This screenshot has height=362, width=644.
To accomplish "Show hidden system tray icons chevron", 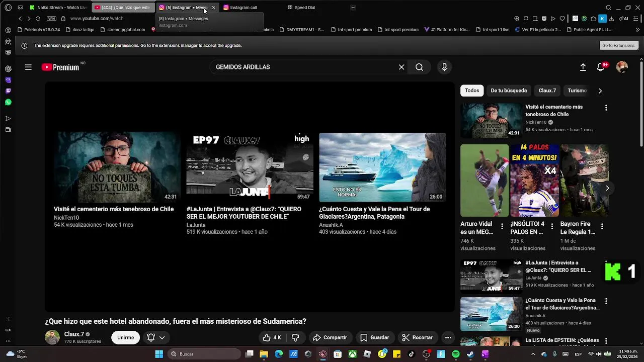I will pos(534,354).
